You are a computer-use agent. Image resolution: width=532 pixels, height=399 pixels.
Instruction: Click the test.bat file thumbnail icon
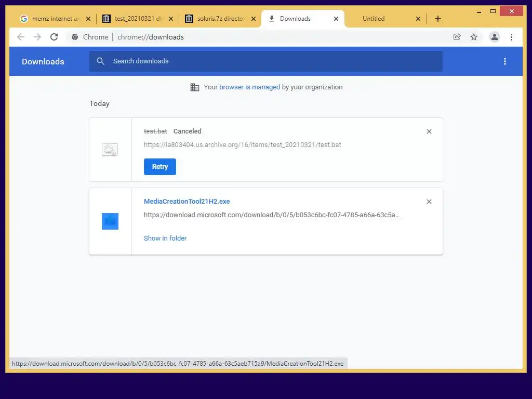click(110, 149)
